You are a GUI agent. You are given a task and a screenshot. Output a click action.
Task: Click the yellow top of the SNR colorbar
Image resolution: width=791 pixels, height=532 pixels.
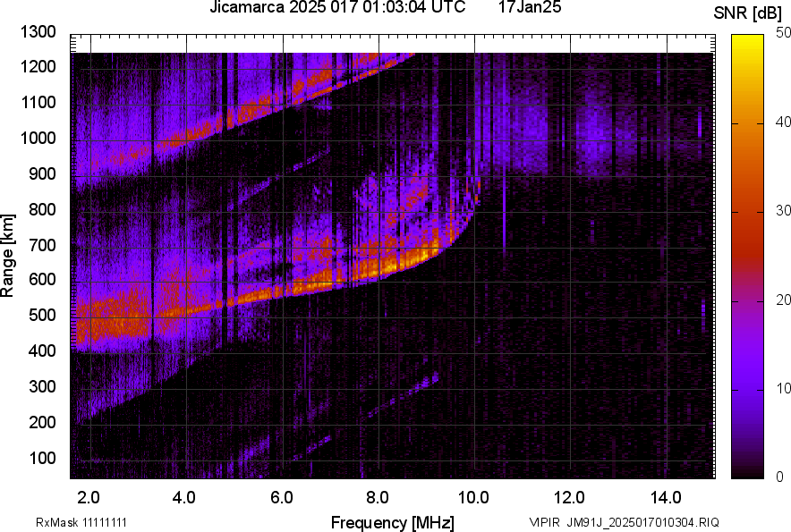[748, 45]
